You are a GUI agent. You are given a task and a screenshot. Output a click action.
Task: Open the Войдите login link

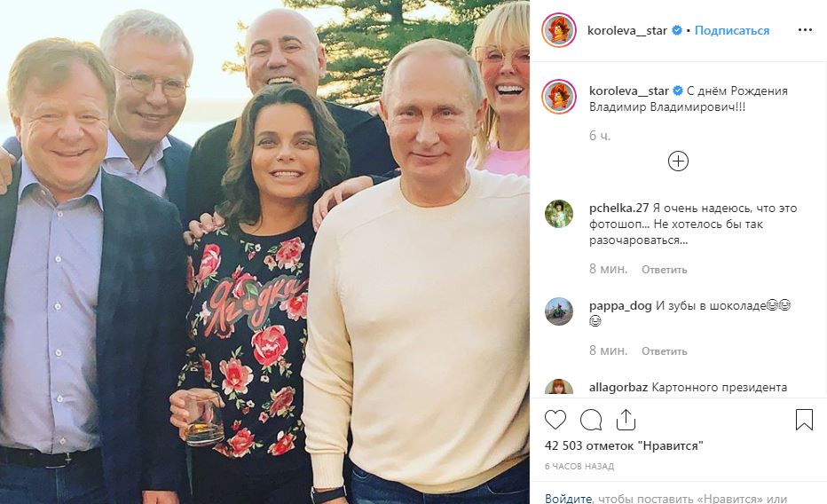(x=568, y=498)
